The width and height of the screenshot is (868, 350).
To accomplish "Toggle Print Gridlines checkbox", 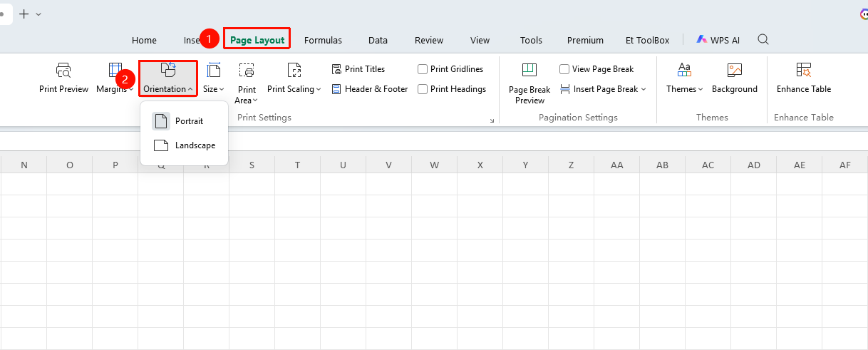I will [x=423, y=69].
